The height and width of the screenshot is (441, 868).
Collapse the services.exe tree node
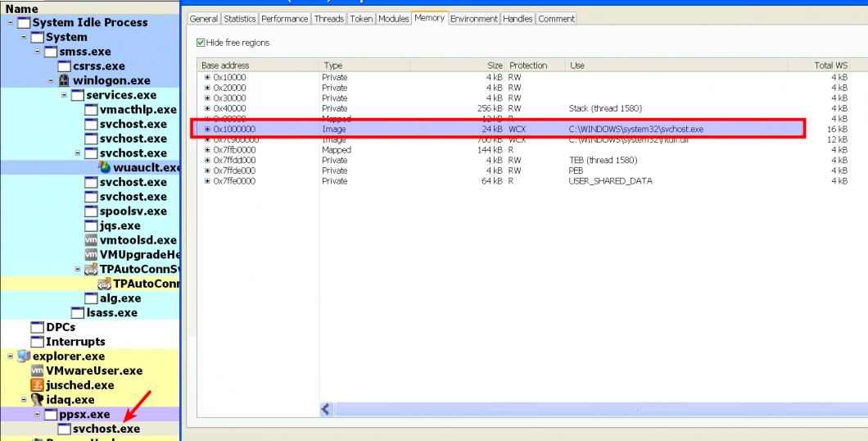point(64,95)
